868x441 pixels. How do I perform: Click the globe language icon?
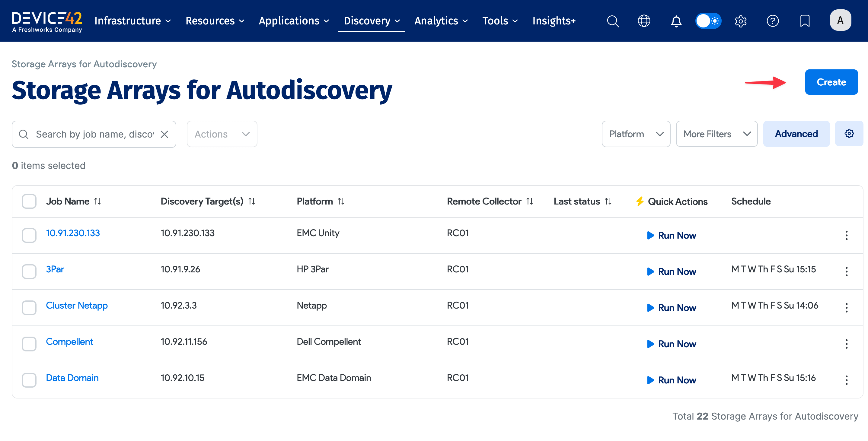click(644, 21)
